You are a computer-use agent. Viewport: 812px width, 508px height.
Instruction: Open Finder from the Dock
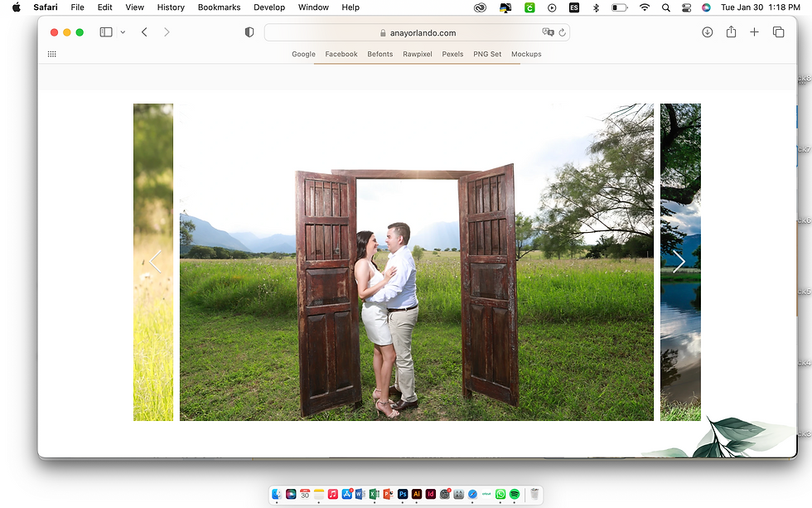click(277, 494)
